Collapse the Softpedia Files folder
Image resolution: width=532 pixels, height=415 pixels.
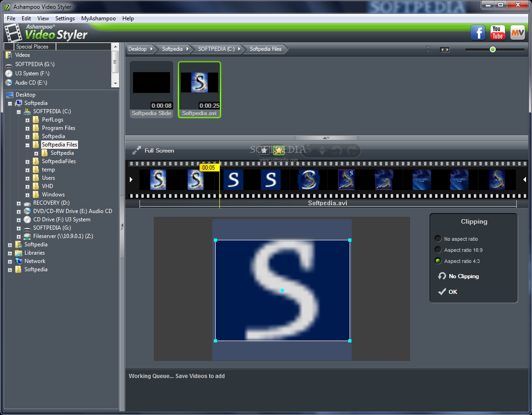click(28, 145)
